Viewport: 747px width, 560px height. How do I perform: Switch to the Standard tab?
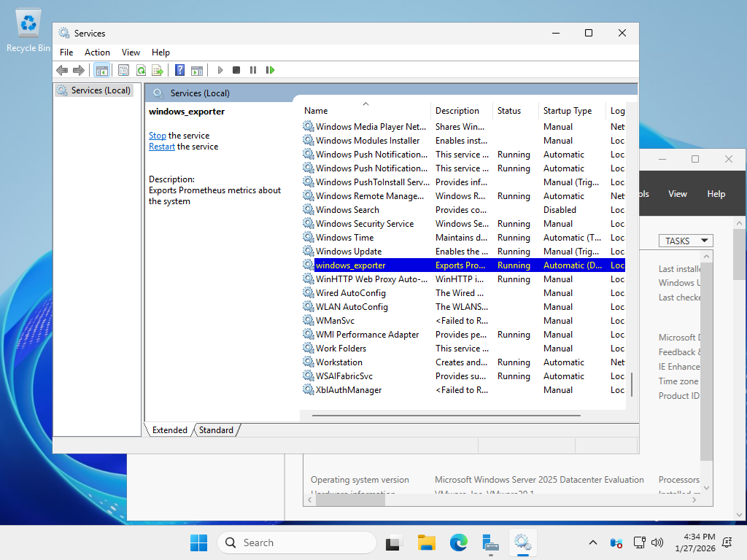tap(217, 430)
